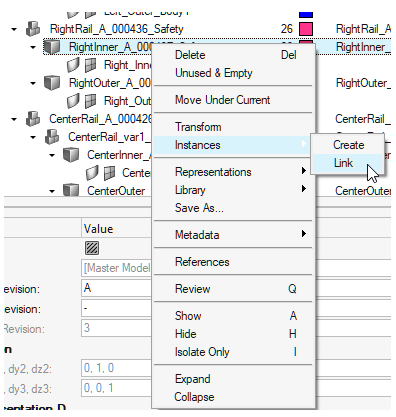Click the revision field containing A
This screenshot has height=417, width=396.
click(116, 288)
